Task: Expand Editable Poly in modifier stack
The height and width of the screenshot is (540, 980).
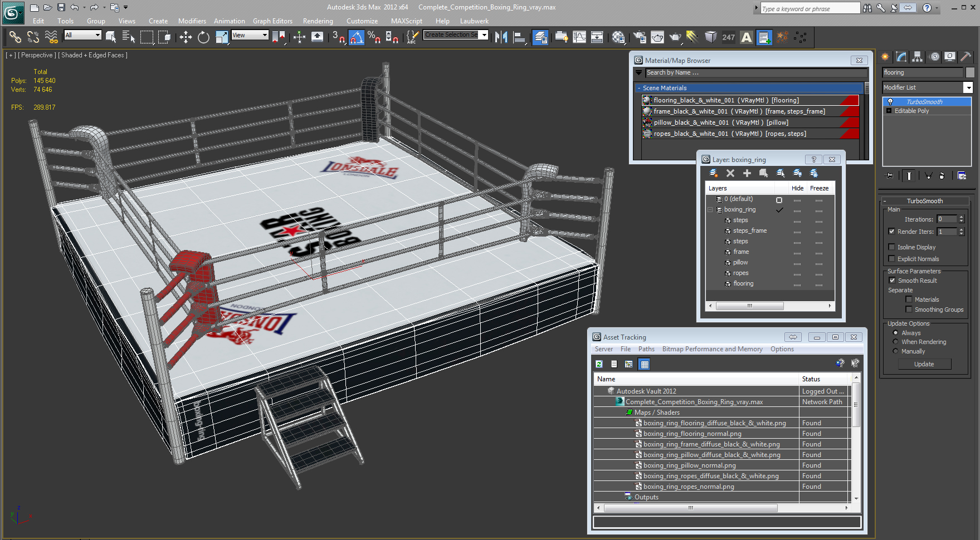Action: (x=889, y=111)
